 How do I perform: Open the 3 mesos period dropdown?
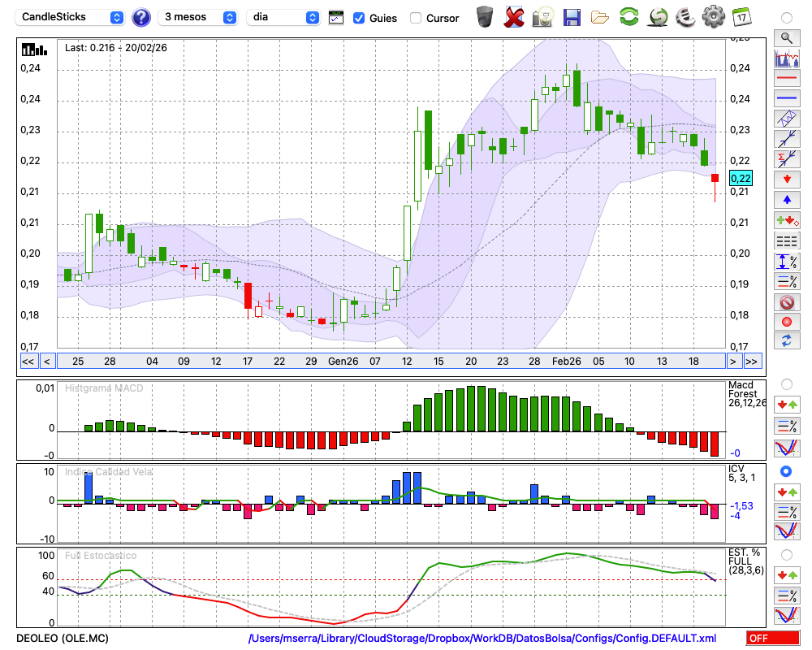[x=199, y=17]
